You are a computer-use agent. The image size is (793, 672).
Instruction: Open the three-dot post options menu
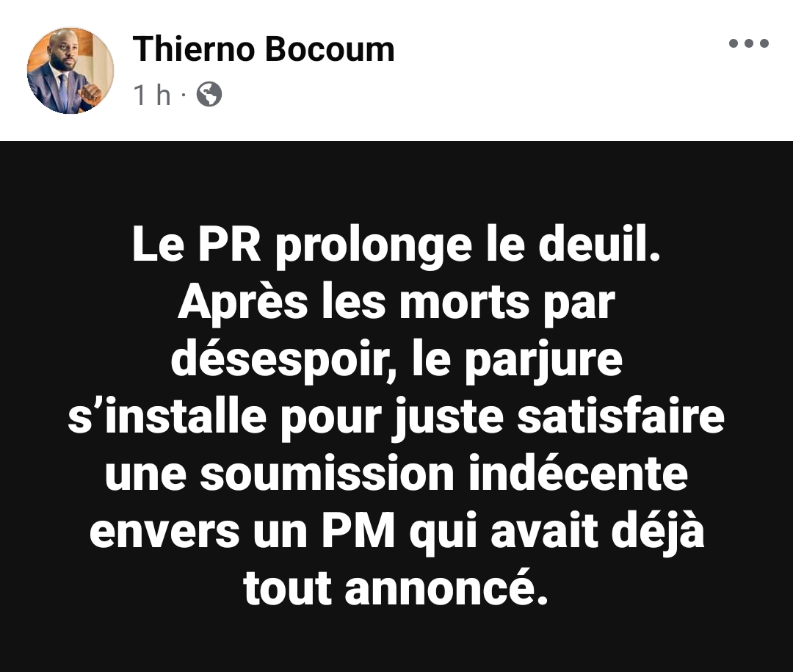pos(748,43)
